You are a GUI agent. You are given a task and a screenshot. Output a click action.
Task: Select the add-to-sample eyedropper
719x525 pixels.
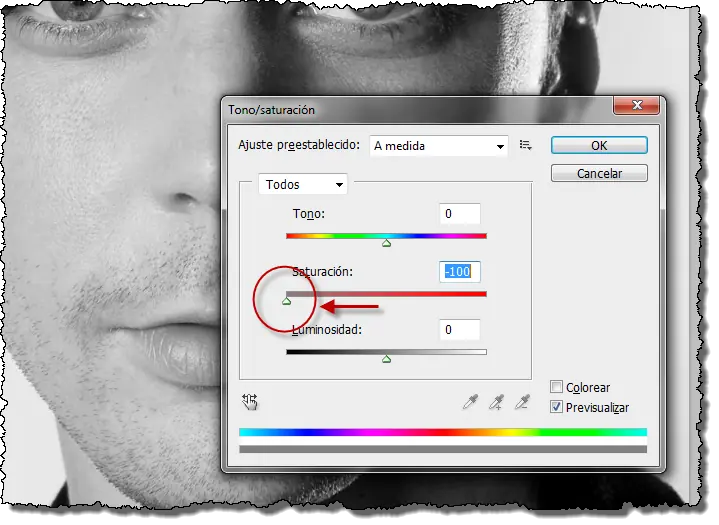(x=496, y=402)
